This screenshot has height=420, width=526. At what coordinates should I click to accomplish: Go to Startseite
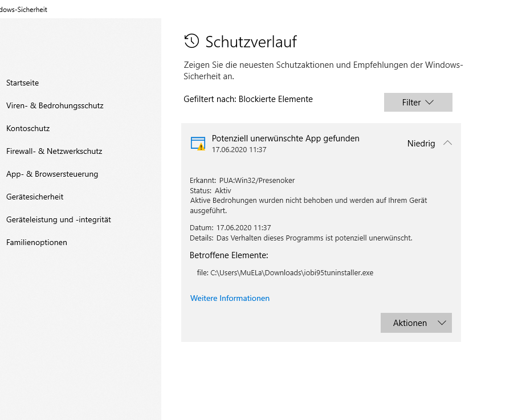click(x=22, y=83)
